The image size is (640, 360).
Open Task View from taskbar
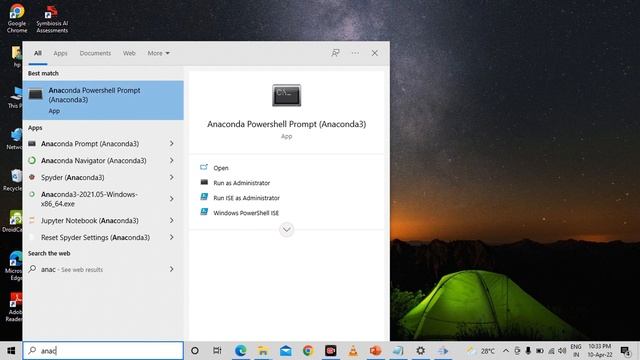tap(217, 351)
